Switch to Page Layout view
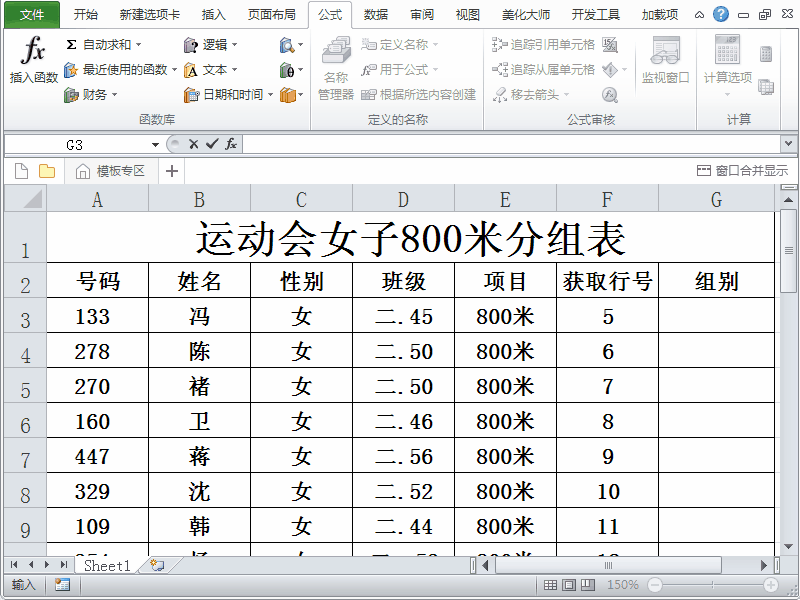Viewport: 800px width, 600px height. click(x=569, y=585)
